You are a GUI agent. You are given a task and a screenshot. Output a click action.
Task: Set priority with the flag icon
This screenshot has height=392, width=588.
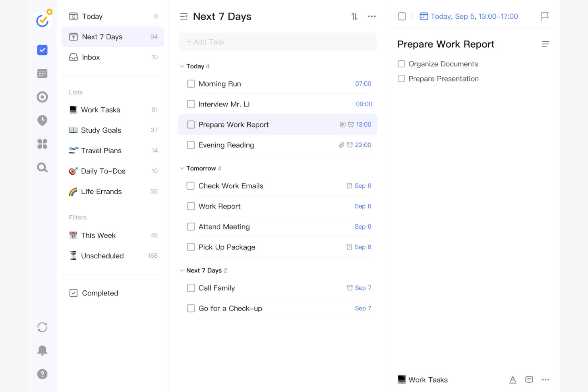pos(545,16)
